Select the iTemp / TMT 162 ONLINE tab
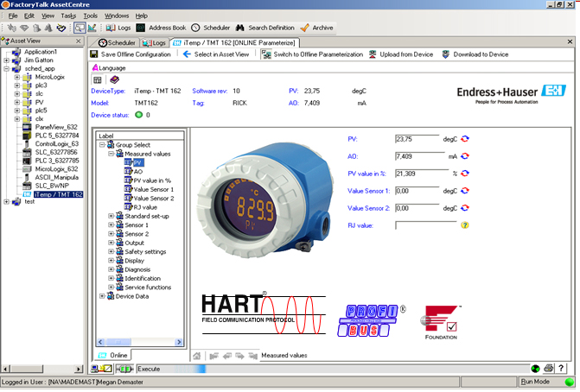 234,43
